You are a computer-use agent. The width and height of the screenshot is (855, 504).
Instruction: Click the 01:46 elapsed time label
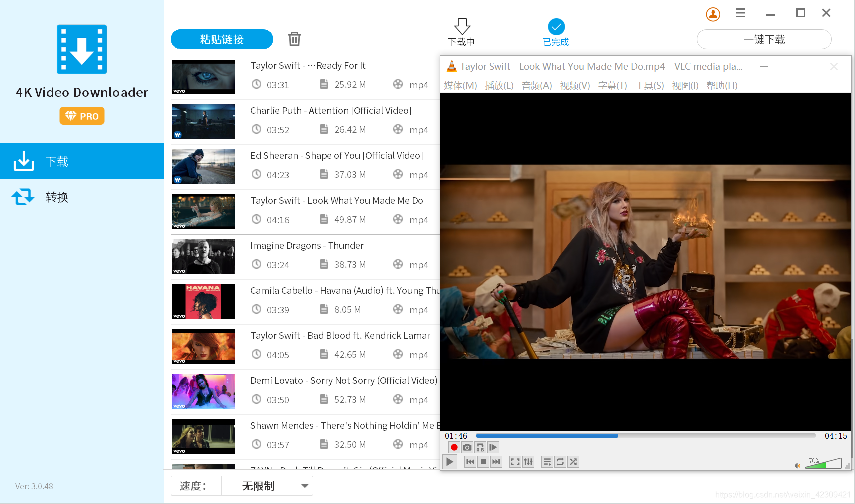tap(456, 436)
